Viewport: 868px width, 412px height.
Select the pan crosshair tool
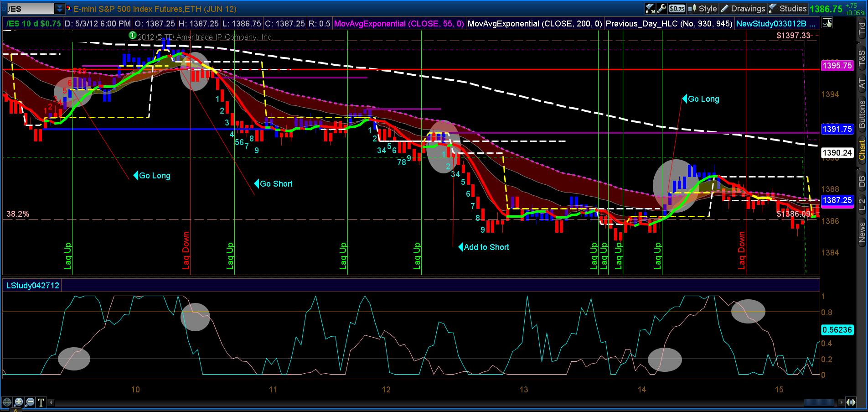click(x=7, y=402)
